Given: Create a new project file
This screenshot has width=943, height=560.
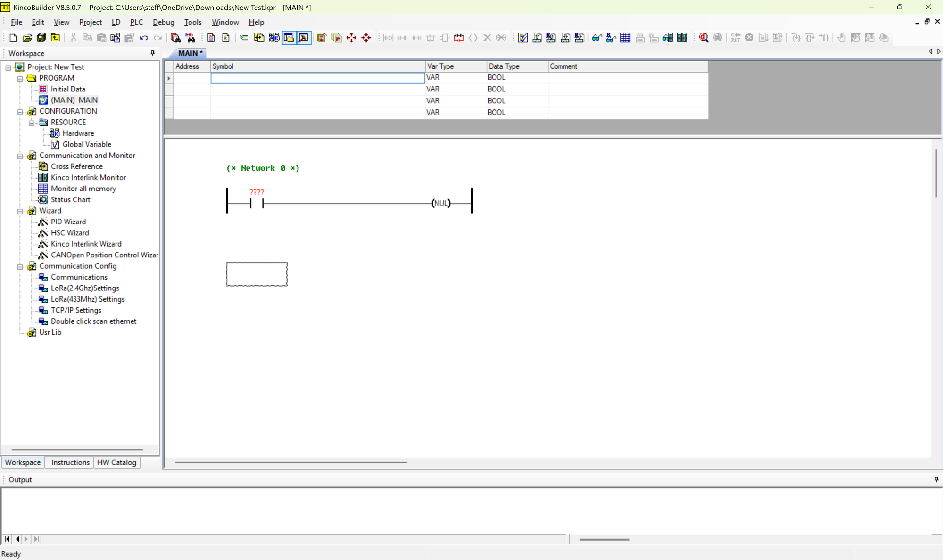Looking at the screenshot, I should pyautogui.click(x=13, y=38).
